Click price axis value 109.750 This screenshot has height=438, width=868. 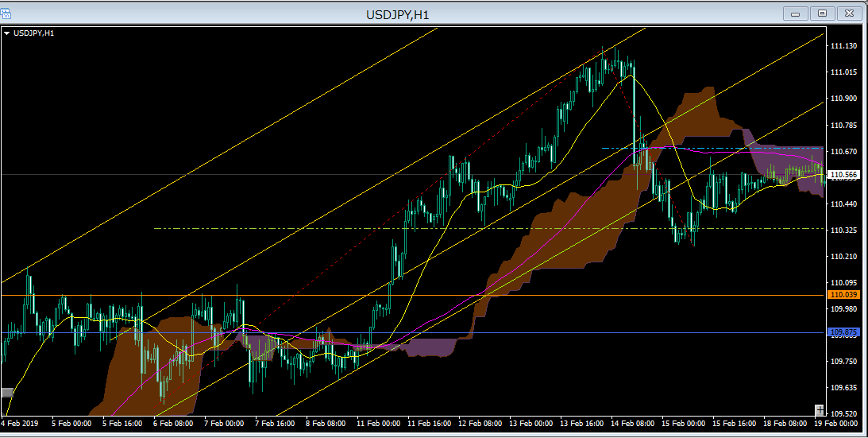(x=843, y=362)
